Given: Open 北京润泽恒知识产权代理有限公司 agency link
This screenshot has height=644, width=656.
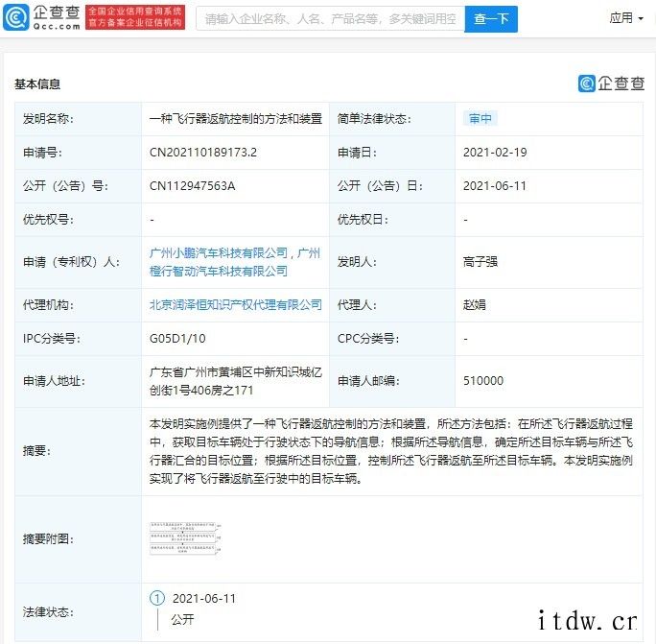Looking at the screenshot, I should [236, 305].
